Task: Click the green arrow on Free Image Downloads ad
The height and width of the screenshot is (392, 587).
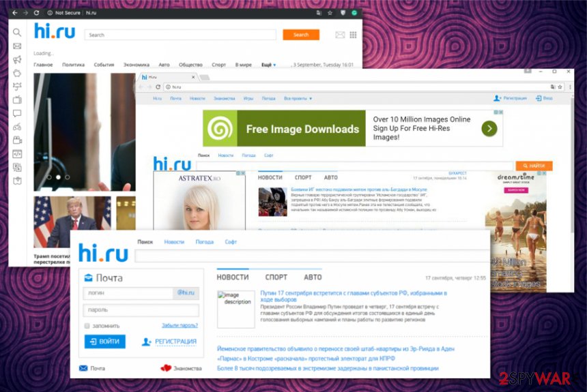Action: coord(489,129)
